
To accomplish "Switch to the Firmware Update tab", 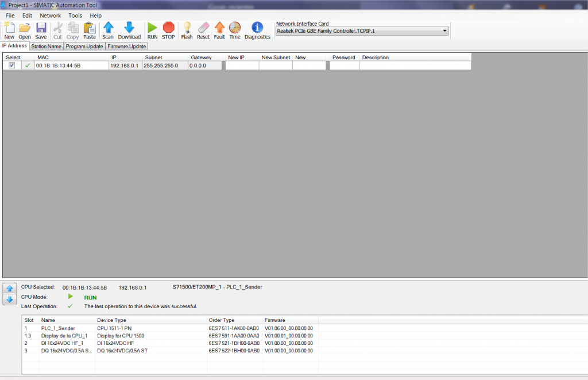I will click(x=126, y=46).
